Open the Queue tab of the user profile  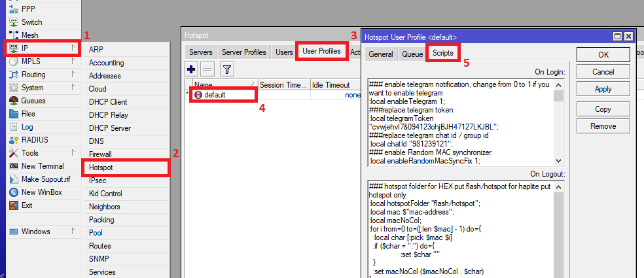click(x=412, y=54)
